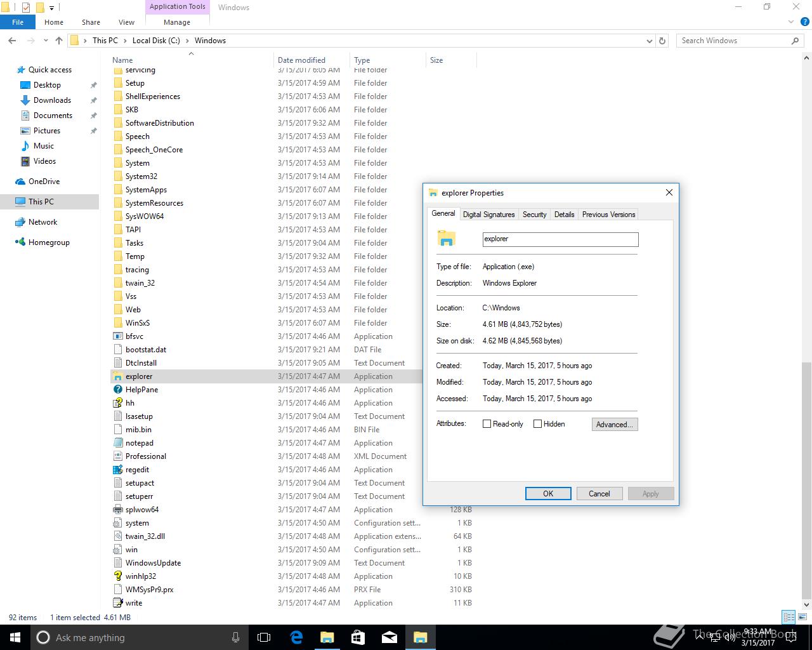
Task: Open the Windows Start menu
Action: click(x=15, y=637)
